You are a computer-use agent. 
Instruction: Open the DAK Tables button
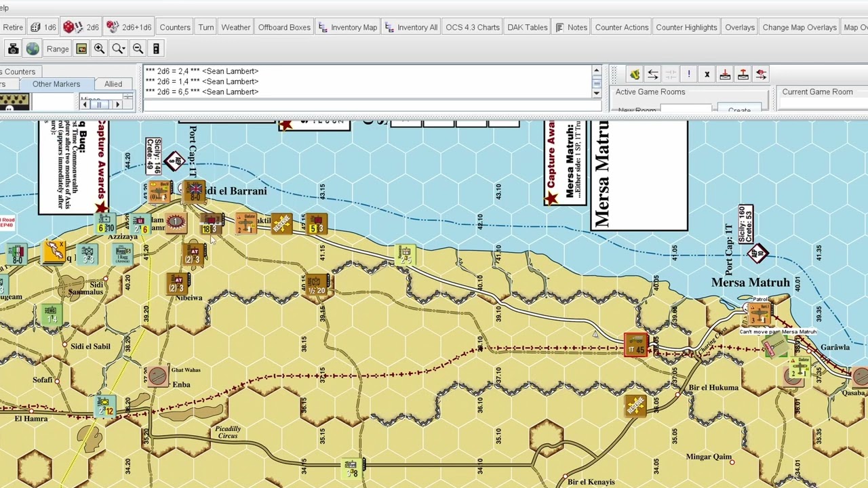(x=527, y=27)
